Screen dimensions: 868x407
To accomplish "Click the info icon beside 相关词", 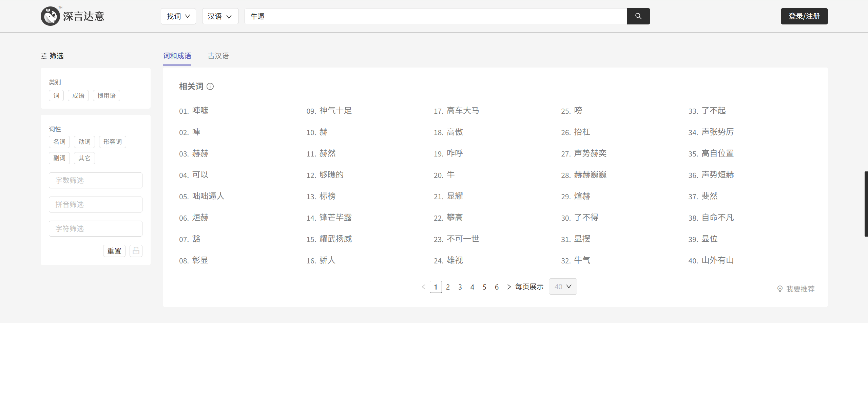I will pyautogui.click(x=211, y=87).
